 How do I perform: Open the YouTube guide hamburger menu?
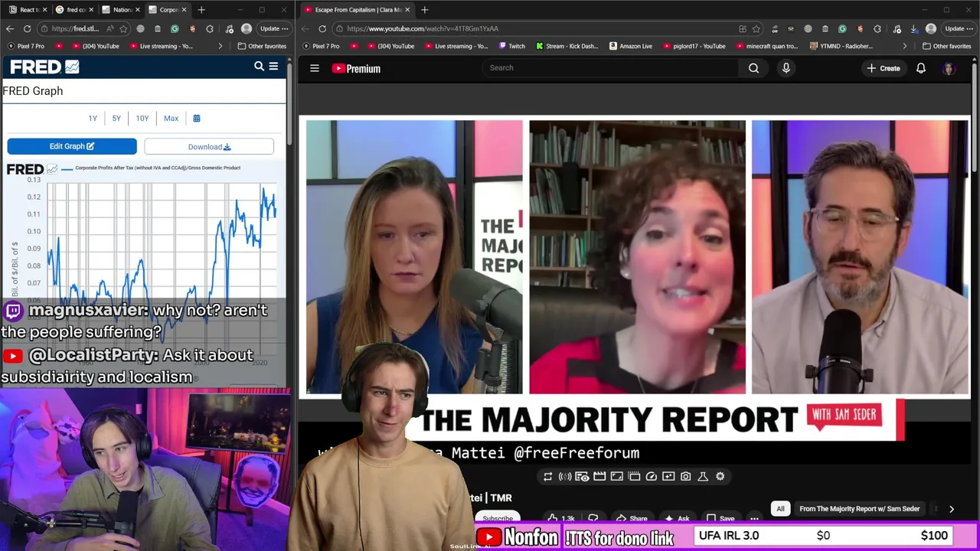pos(315,68)
